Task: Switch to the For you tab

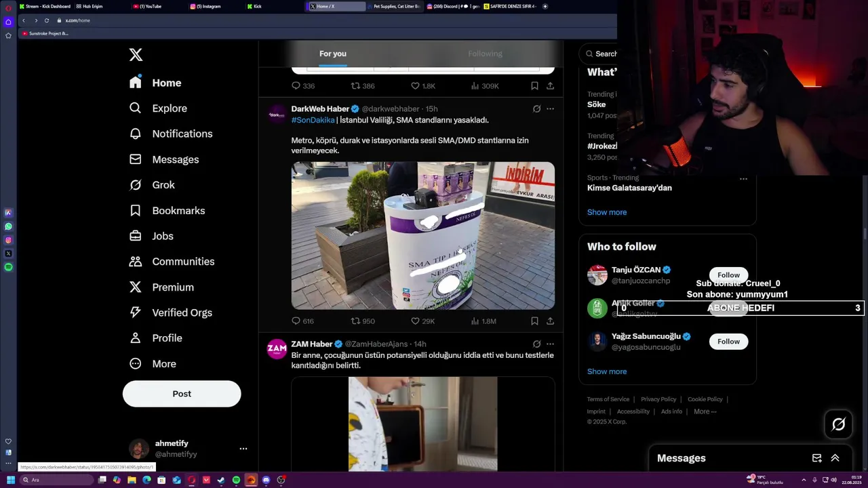Action: [333, 54]
